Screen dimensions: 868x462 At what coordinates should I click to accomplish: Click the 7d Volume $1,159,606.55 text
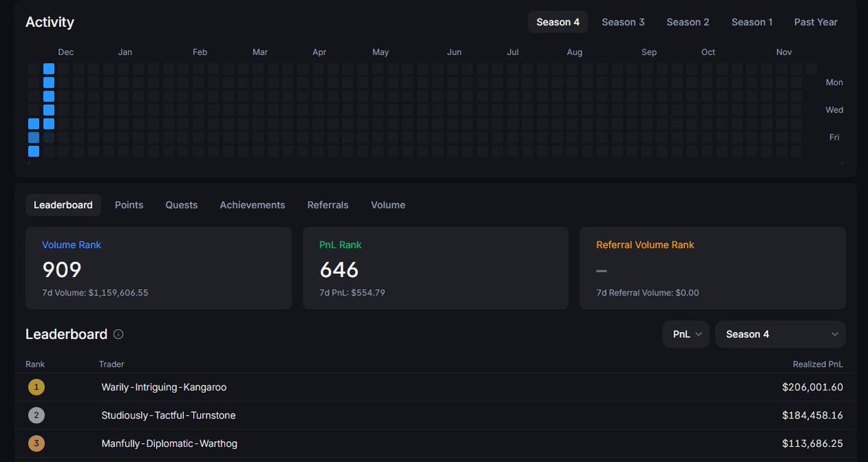[x=95, y=293]
